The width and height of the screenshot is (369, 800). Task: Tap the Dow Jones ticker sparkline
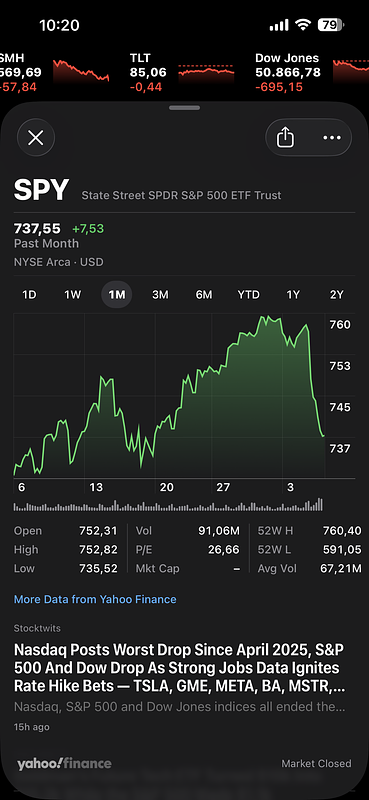pyautogui.click(x=351, y=70)
